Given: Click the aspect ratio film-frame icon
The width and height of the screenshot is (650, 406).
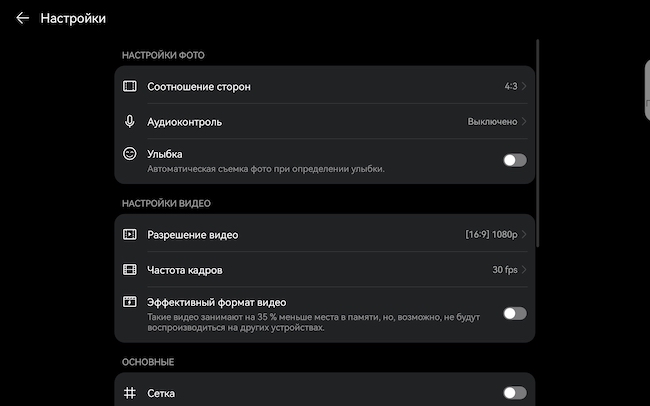Looking at the screenshot, I should pyautogui.click(x=130, y=86).
